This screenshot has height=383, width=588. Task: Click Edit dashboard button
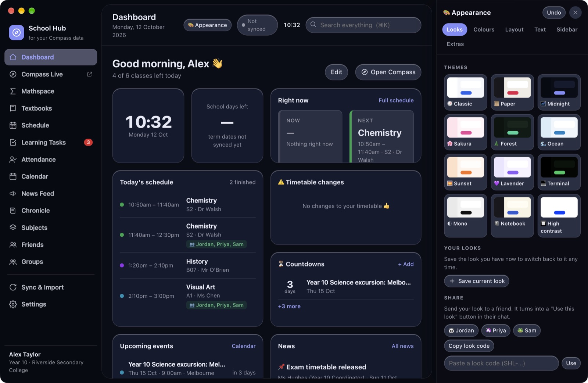[x=336, y=72]
